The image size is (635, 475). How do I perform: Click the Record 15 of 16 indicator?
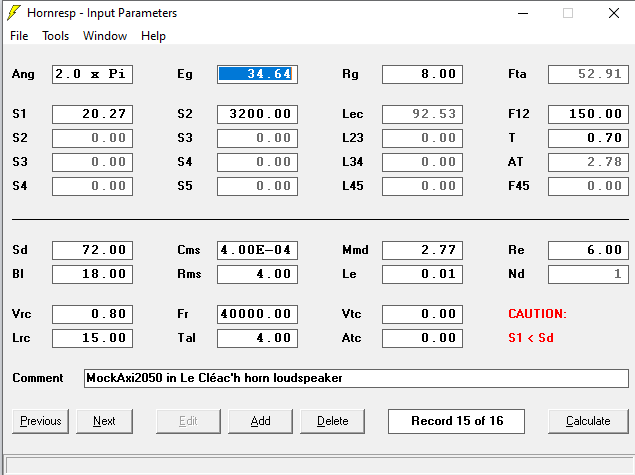pyautogui.click(x=456, y=421)
